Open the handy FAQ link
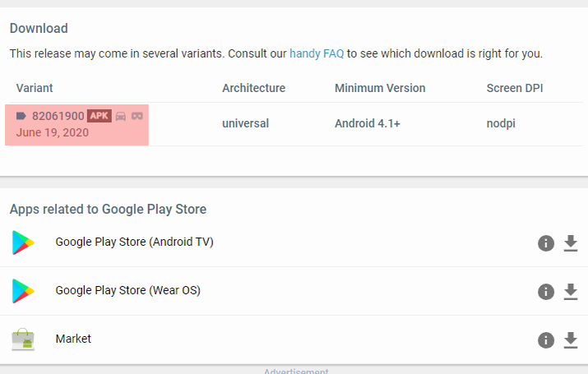The height and width of the screenshot is (374, 588). [317, 53]
